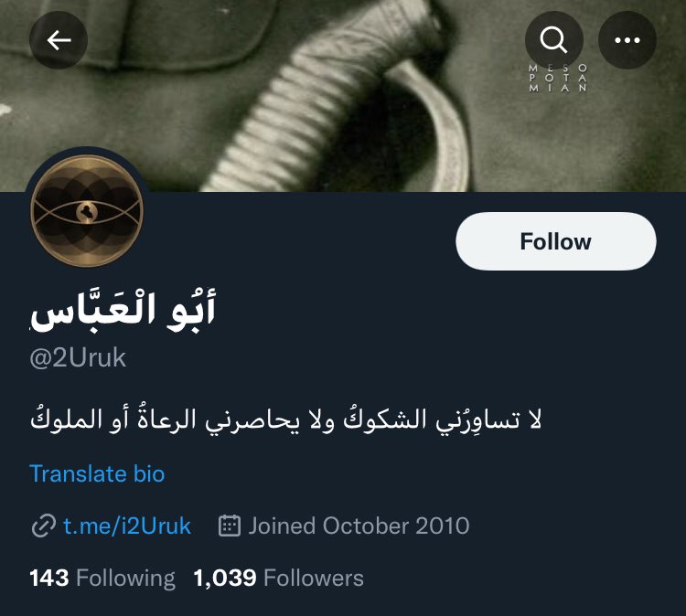Image resolution: width=686 pixels, height=616 pixels.
Task: View the 1,039 Followers list
Action: point(278,578)
